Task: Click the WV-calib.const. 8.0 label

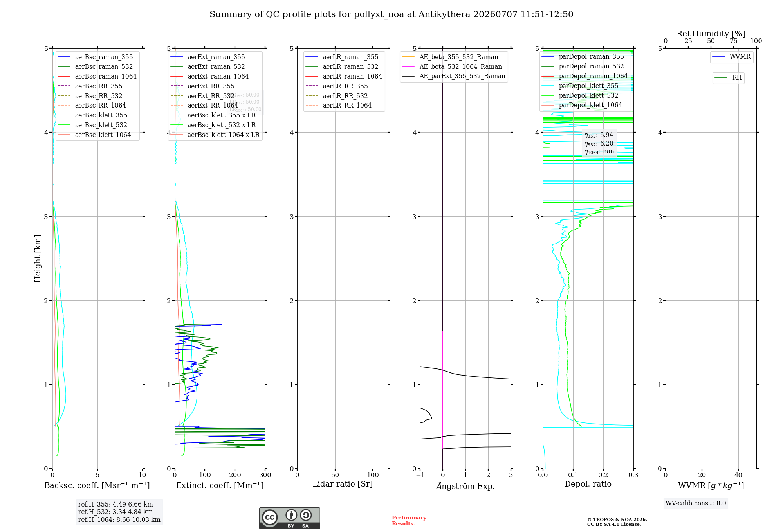Action: 696,503
